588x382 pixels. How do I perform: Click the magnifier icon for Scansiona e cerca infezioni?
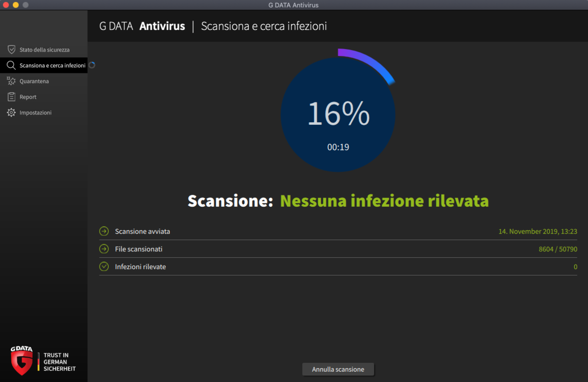coord(11,65)
